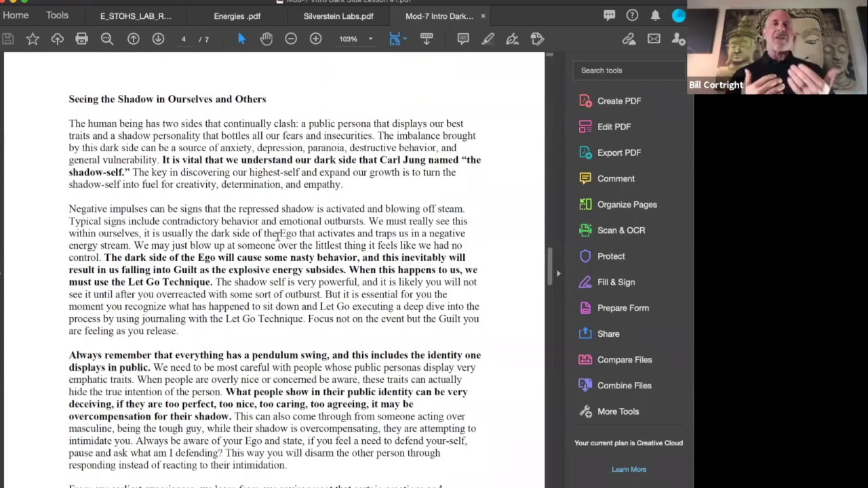868x488 pixels.
Task: Click the scrolling mode toolbar icon
Action: coord(427,39)
